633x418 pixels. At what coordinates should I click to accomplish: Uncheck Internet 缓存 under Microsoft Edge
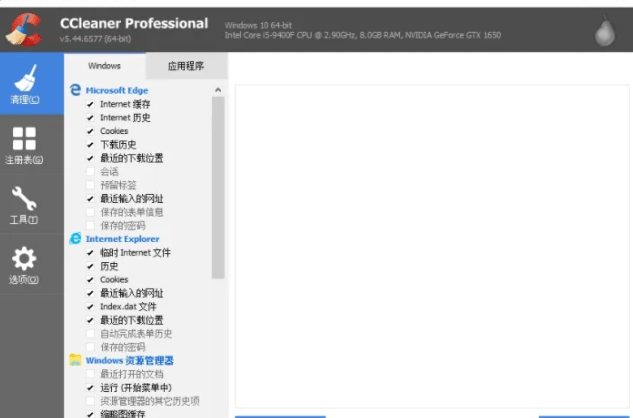coord(90,104)
